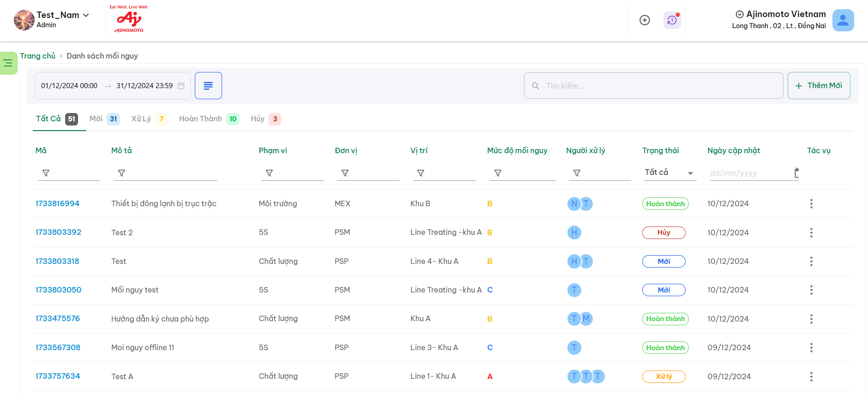
Task: Open record link 1733803050
Action: 58,290
